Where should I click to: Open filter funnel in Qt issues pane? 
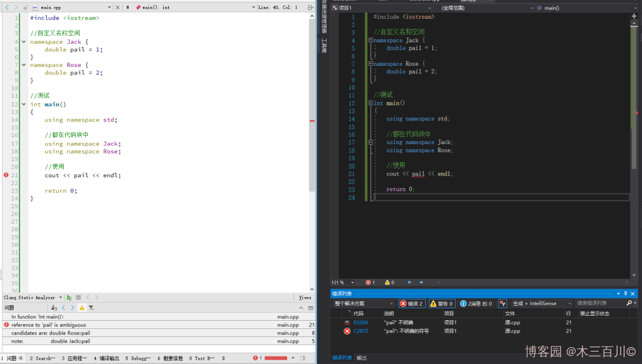tap(91, 308)
